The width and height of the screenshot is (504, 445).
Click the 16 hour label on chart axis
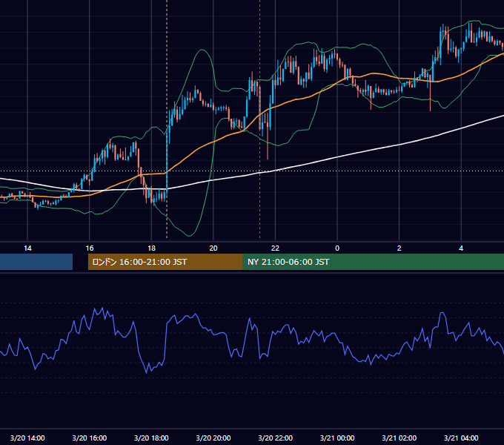pos(90,248)
